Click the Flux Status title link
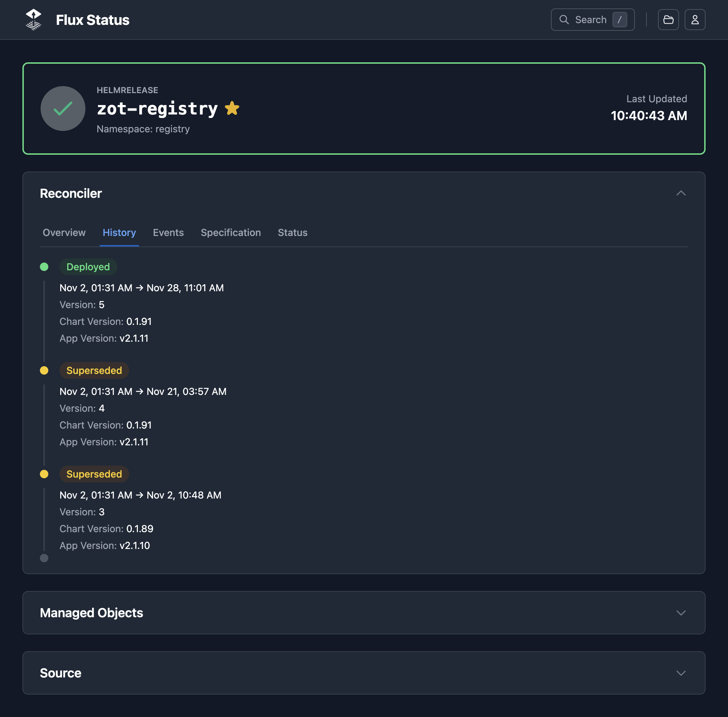This screenshot has width=728, height=717. [93, 20]
